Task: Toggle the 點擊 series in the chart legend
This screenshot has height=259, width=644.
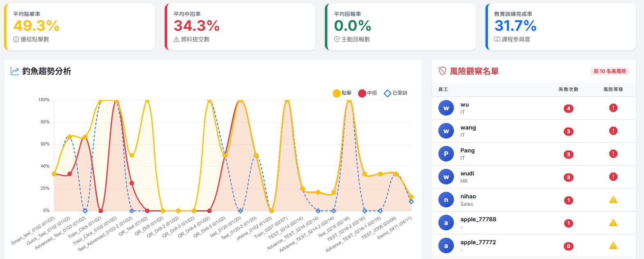Action: click(342, 93)
